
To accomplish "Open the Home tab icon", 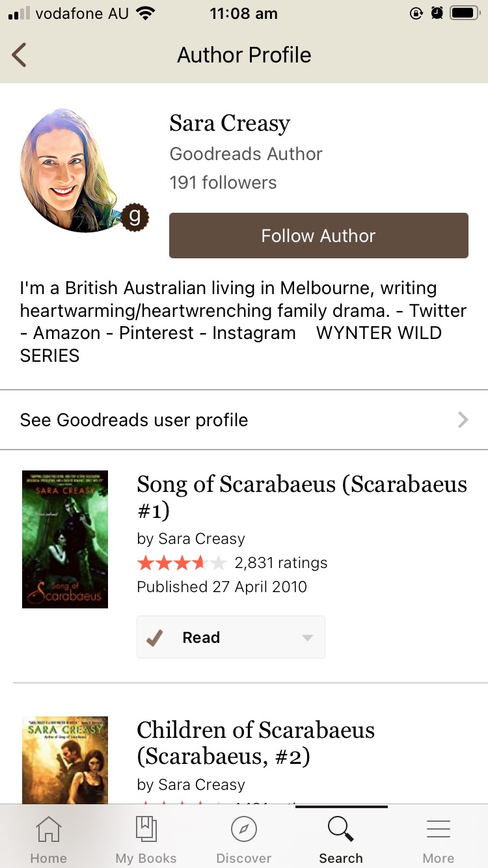I will [x=49, y=830].
